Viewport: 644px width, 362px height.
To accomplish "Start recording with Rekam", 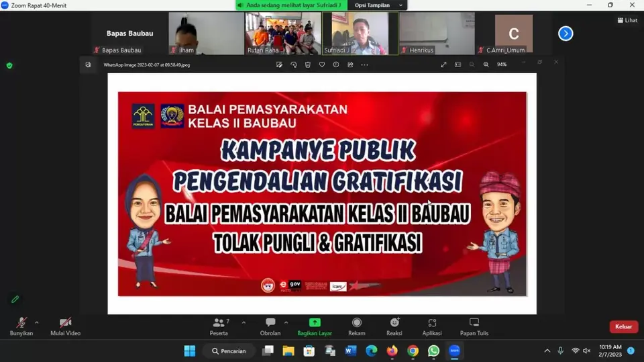I will click(356, 326).
